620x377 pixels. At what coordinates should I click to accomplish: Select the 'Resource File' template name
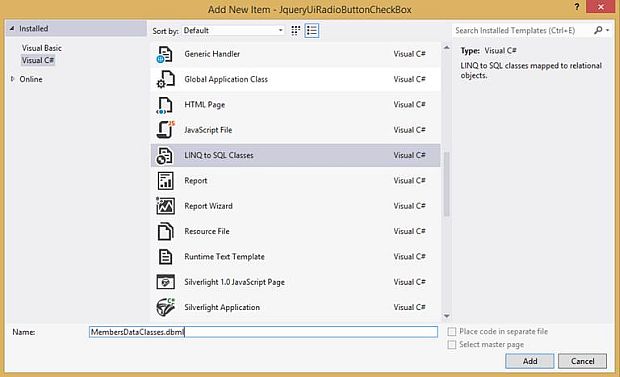[207, 231]
